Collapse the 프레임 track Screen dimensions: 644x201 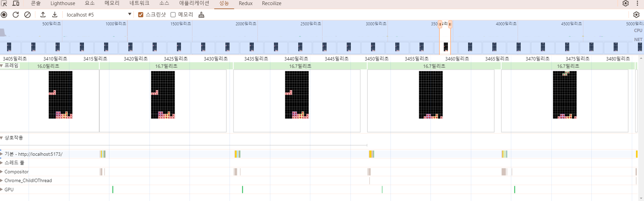click(x=2, y=65)
